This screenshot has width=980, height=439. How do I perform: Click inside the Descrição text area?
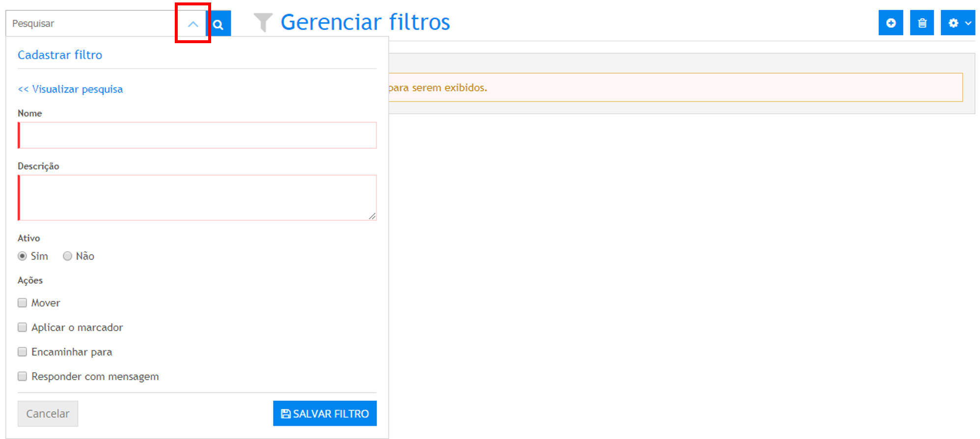(197, 197)
